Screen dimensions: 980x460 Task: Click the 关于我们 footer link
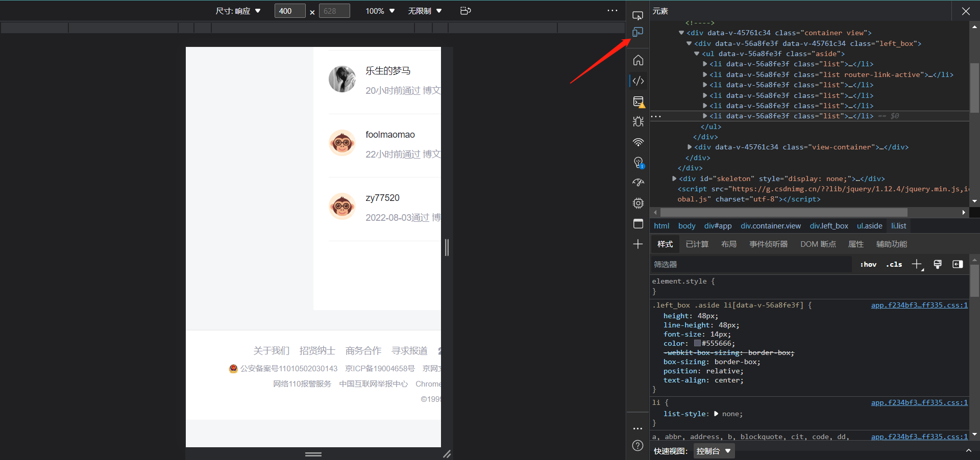pyautogui.click(x=271, y=350)
